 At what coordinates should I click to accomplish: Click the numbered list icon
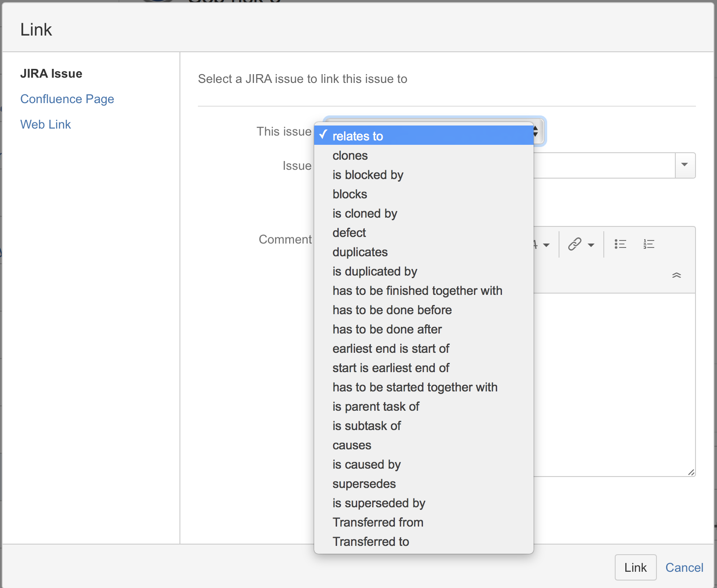[x=649, y=244]
